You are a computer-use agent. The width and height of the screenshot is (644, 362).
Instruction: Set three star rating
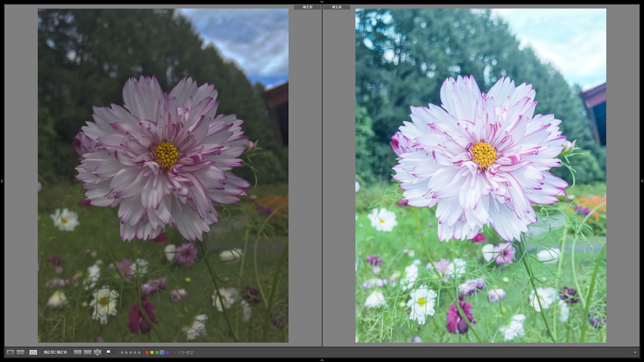[x=131, y=352]
